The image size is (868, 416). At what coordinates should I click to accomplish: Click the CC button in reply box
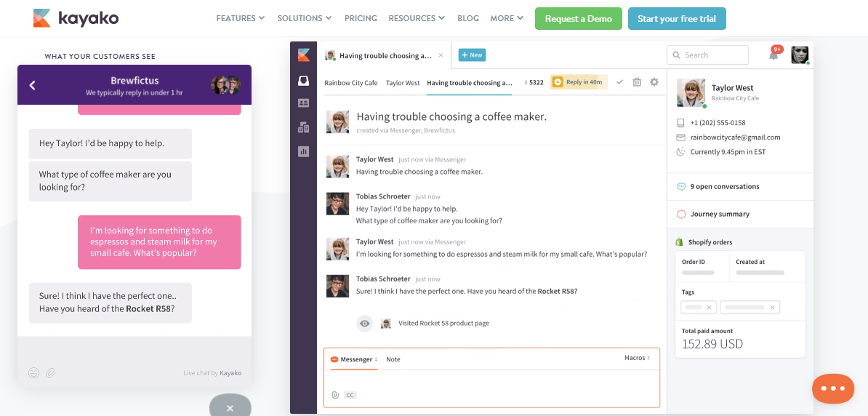[x=350, y=395]
